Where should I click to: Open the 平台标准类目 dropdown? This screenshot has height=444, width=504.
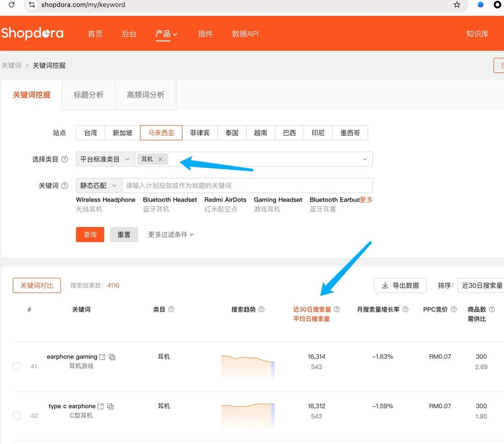(105, 159)
